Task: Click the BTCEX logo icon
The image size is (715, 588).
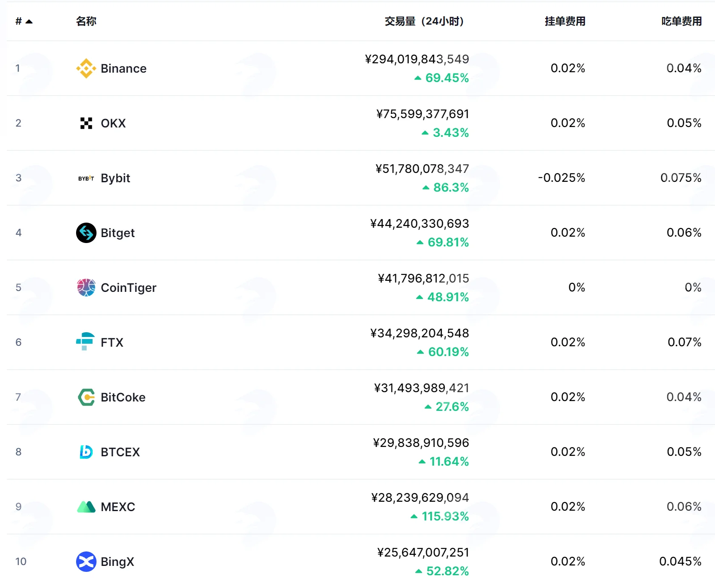Action: 86,452
